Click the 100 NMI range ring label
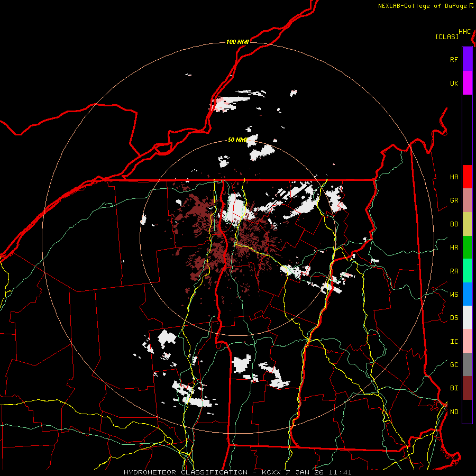 (x=237, y=42)
